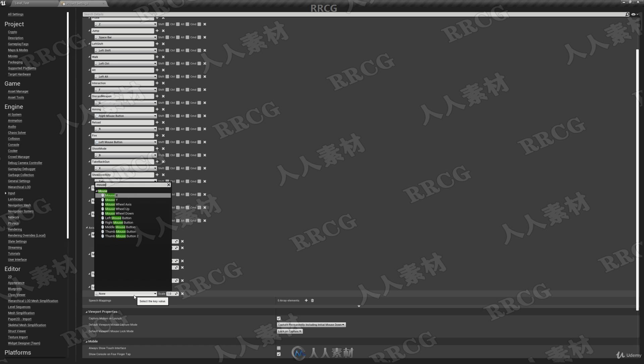This screenshot has height=364, width=644.
Task: Clear the mouse key search field
Action: click(x=169, y=185)
